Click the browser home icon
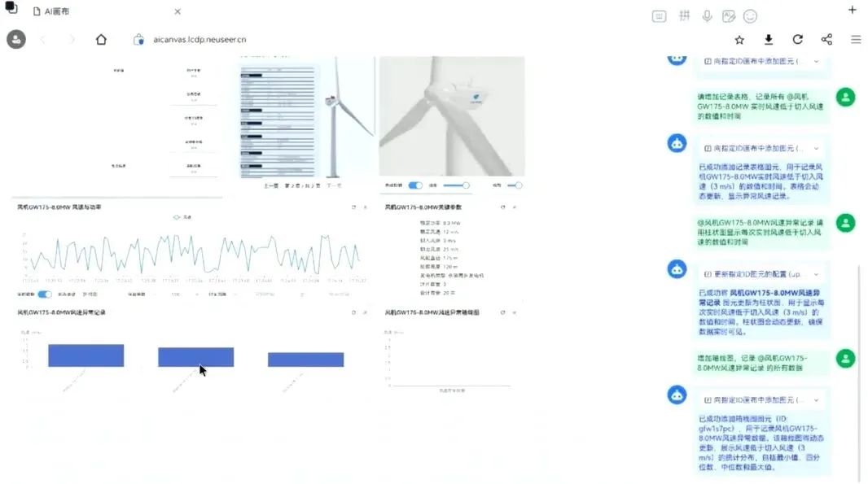 (101, 39)
